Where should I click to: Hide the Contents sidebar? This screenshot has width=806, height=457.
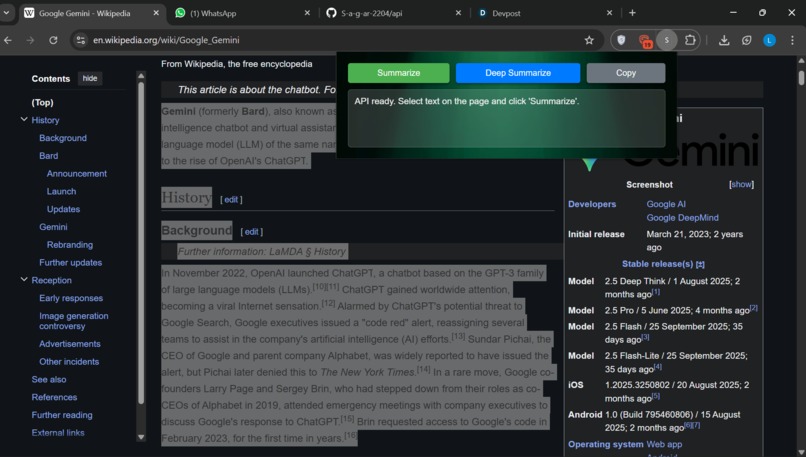point(90,78)
